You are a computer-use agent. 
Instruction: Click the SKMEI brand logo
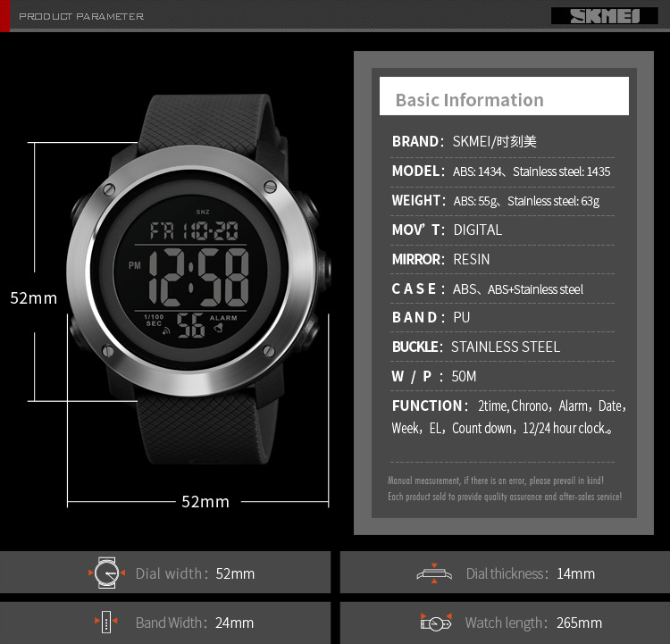click(x=604, y=15)
